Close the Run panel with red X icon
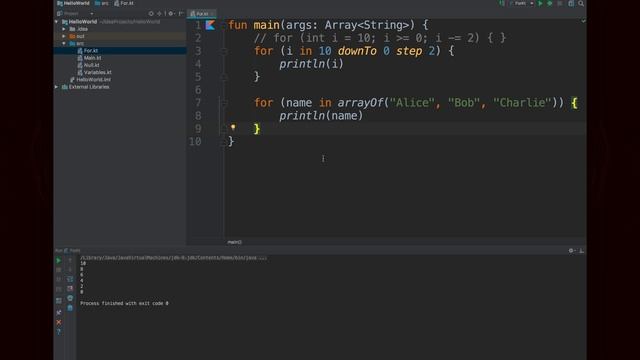Viewport: 640px width, 360px height. coord(58,322)
